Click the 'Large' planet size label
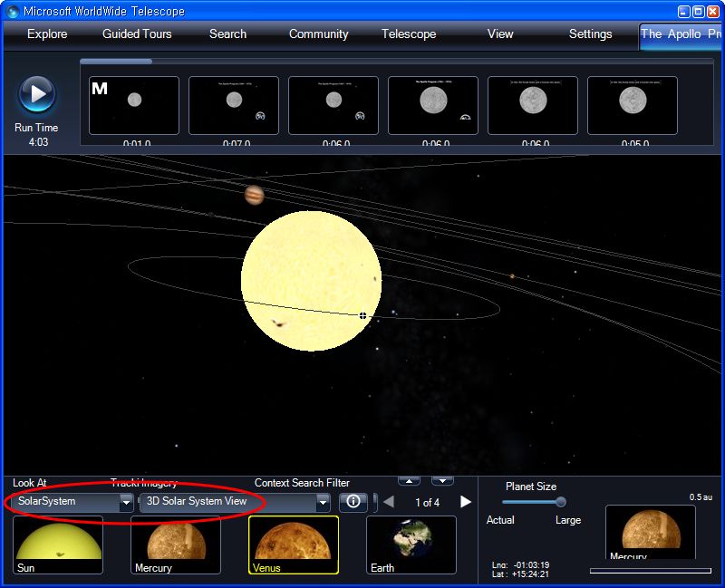The image size is (725, 588). [x=568, y=520]
